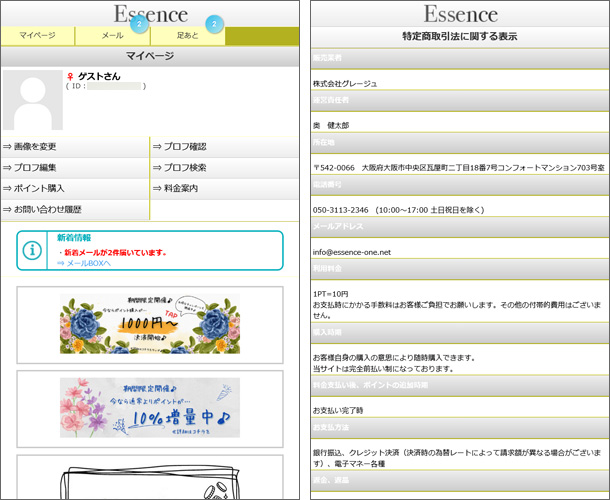Click the Essence logo above 特定商取引法 heading
The width and height of the screenshot is (610, 500).
point(460,13)
